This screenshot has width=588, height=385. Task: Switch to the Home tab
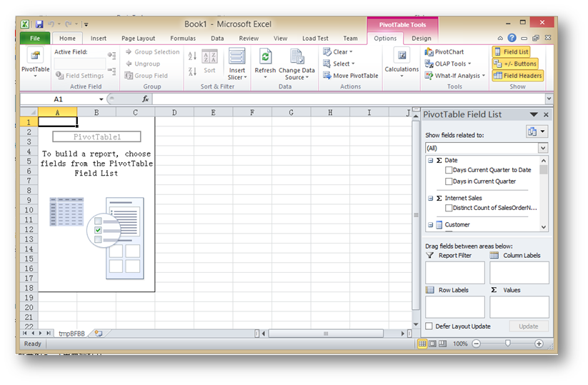[67, 39]
